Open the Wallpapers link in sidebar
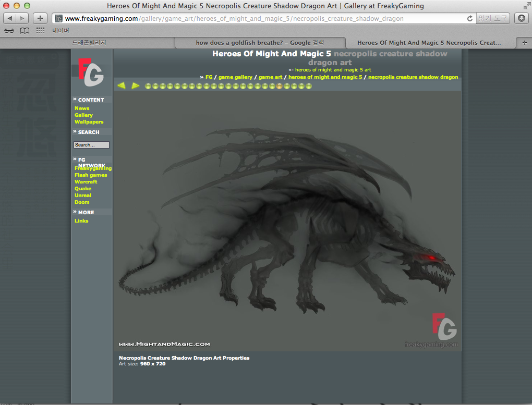Screen dimensions: 532x405 point(89,122)
